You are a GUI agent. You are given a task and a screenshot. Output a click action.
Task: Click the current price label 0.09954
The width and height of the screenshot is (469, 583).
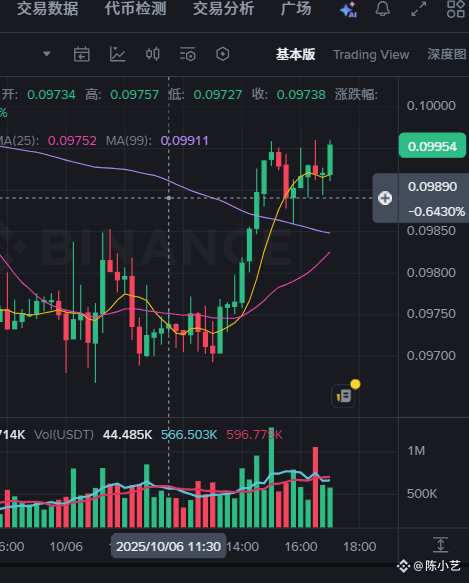[x=432, y=146]
